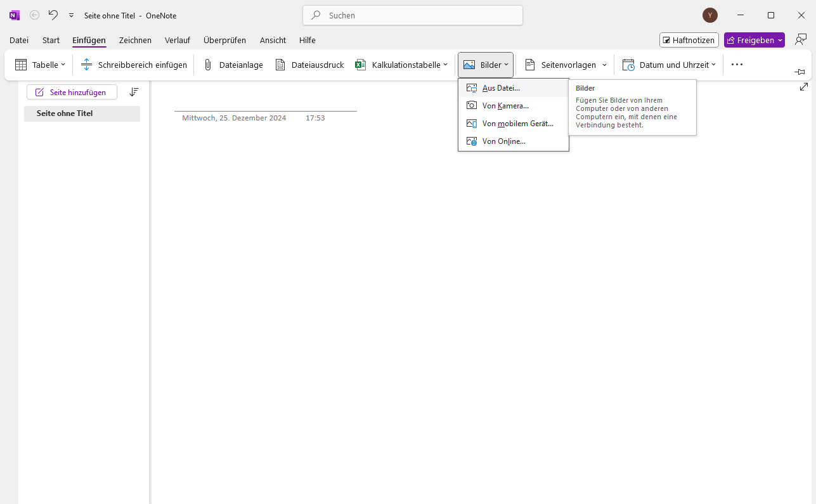
Task: Click the page date Mittwoch, 25. Dezember 2024
Action: [234, 118]
